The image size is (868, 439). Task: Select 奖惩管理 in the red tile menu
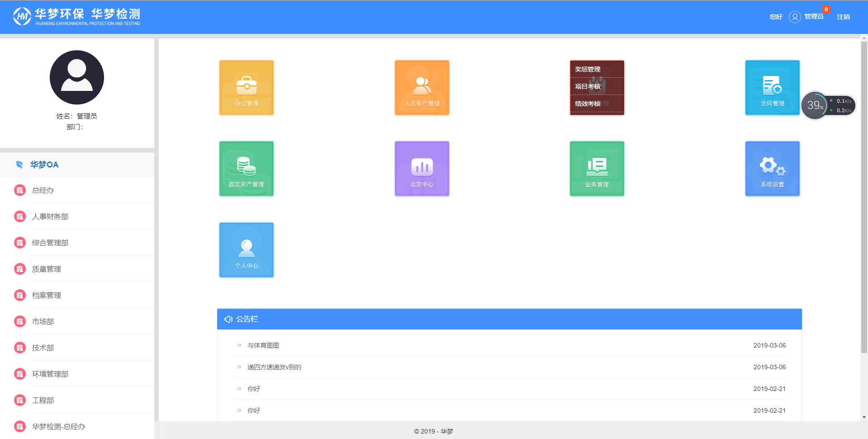pos(588,69)
